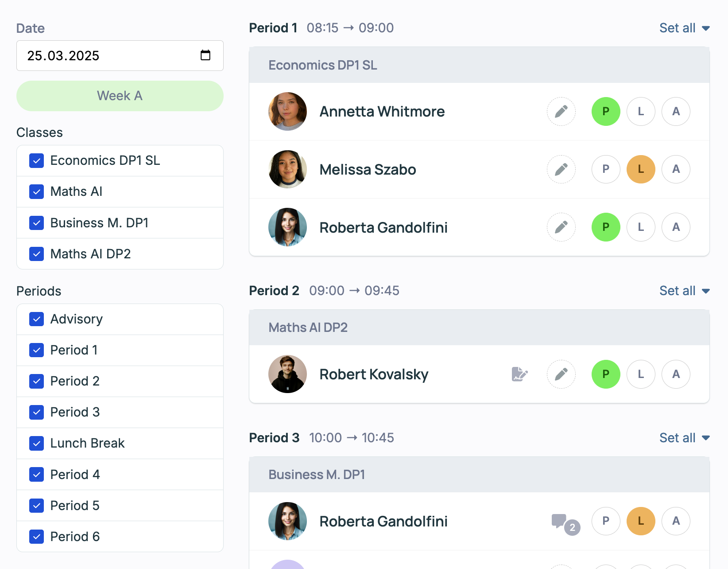Disable the Advisory period checkbox

coord(37,319)
